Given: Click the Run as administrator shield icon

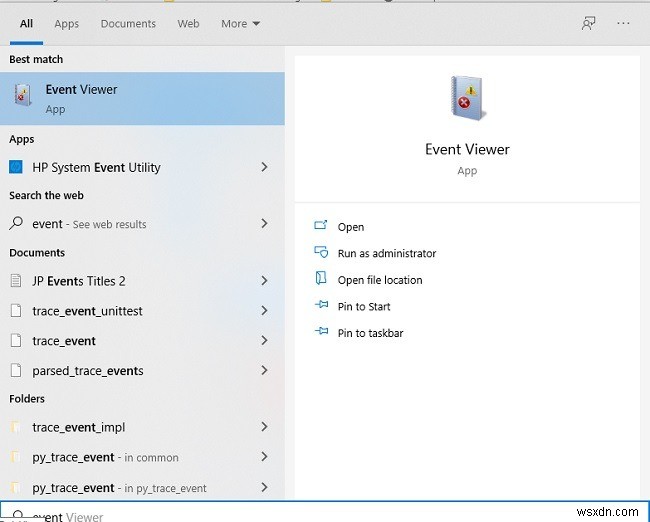Looking at the screenshot, I should click(321, 252).
